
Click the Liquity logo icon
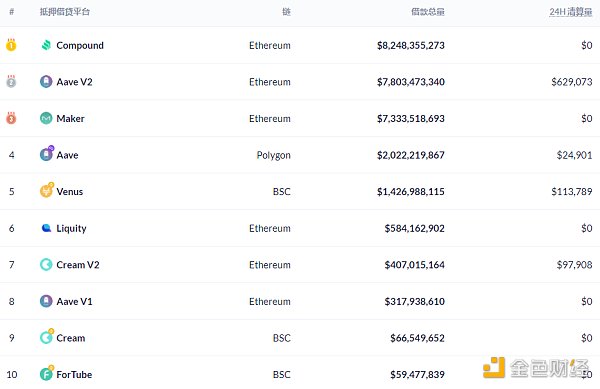coord(46,228)
